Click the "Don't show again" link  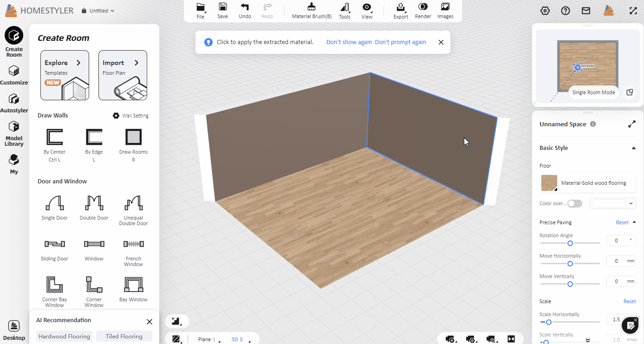(x=349, y=42)
